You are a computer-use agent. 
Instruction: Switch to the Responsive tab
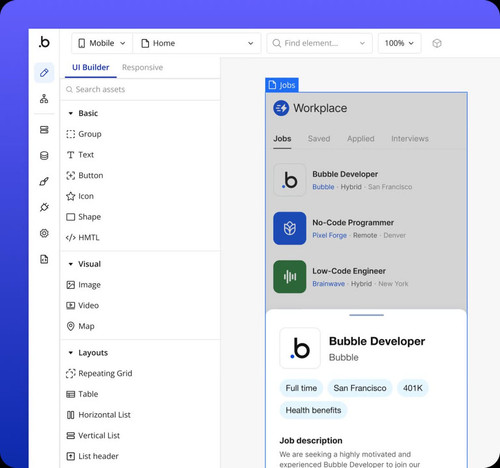tap(142, 67)
